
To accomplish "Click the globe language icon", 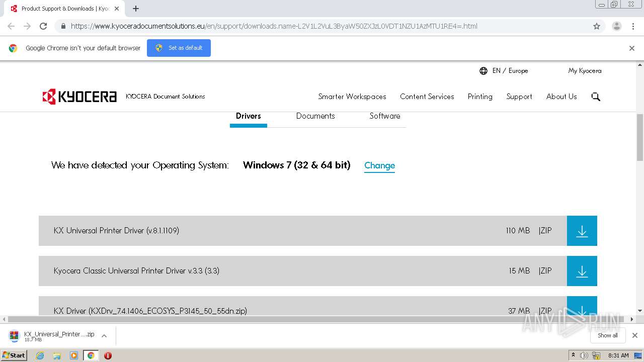I will click(484, 71).
